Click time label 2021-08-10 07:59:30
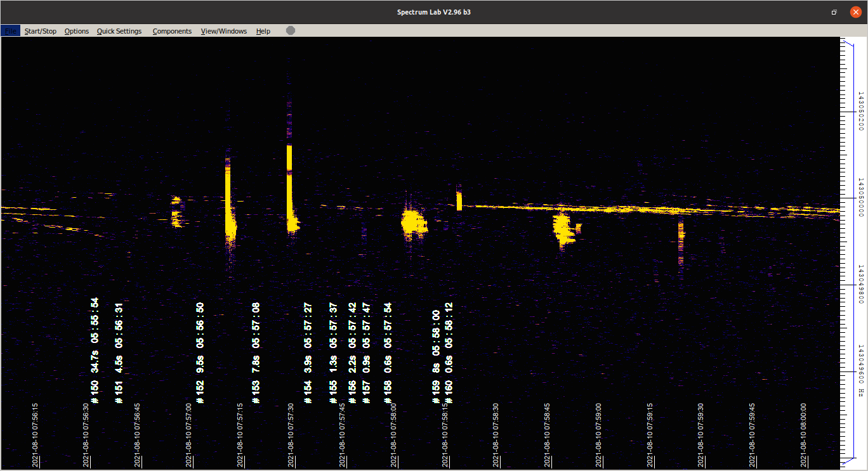 tap(700, 435)
